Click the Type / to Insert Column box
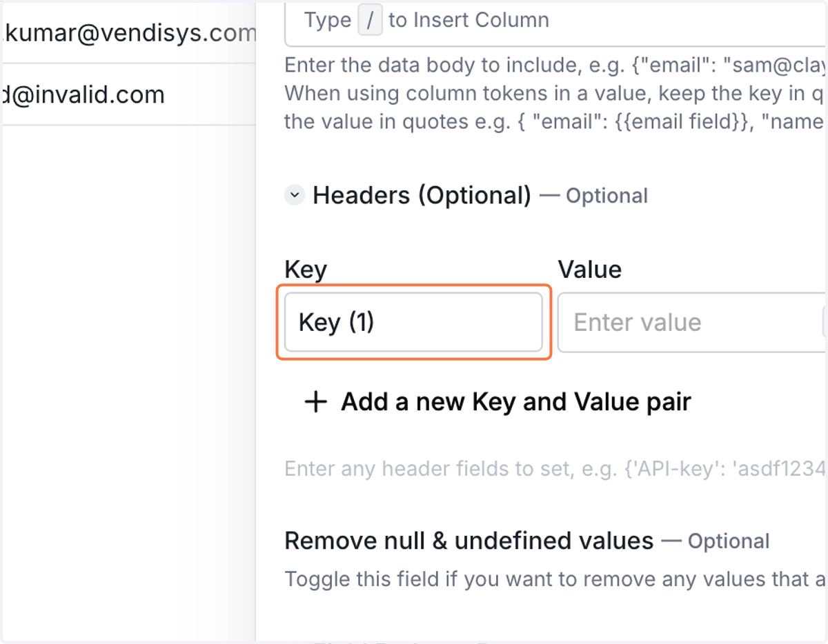Screen dimensions: 828x644 (x=556, y=22)
